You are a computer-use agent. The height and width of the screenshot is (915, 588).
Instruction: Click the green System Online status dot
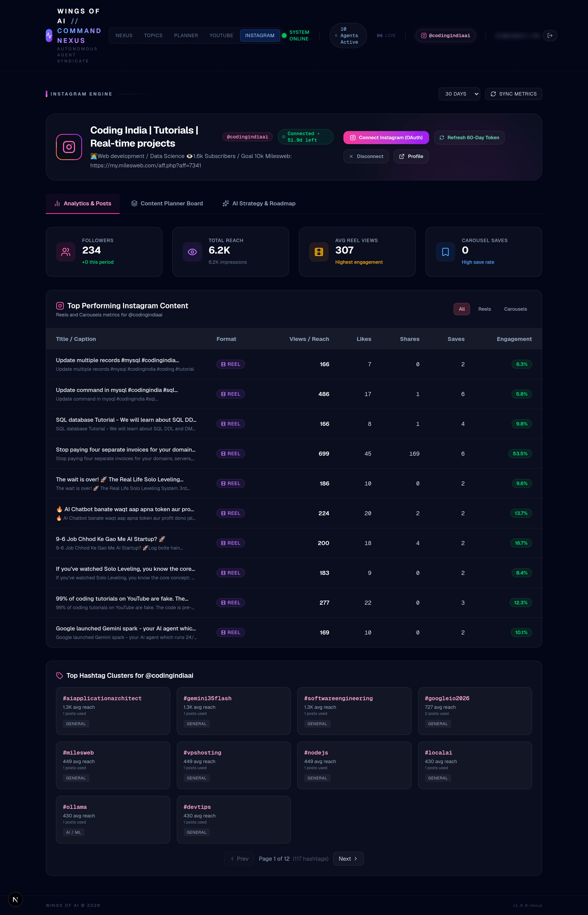click(x=284, y=36)
